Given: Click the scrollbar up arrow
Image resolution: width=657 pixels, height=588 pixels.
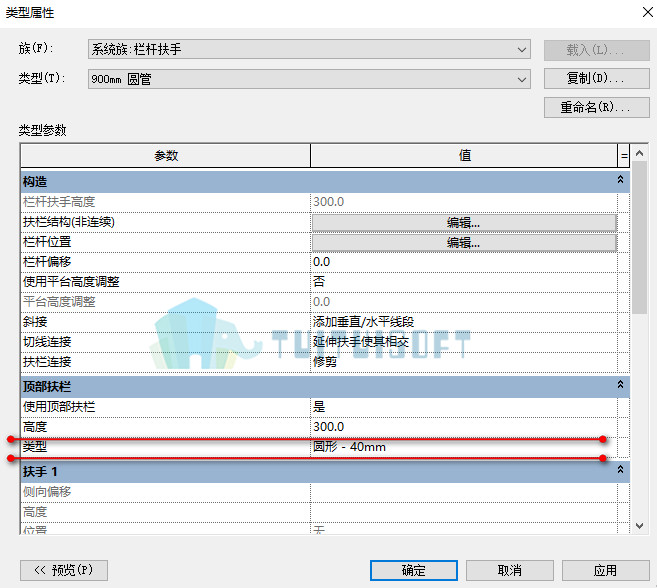Looking at the screenshot, I should click(x=639, y=153).
